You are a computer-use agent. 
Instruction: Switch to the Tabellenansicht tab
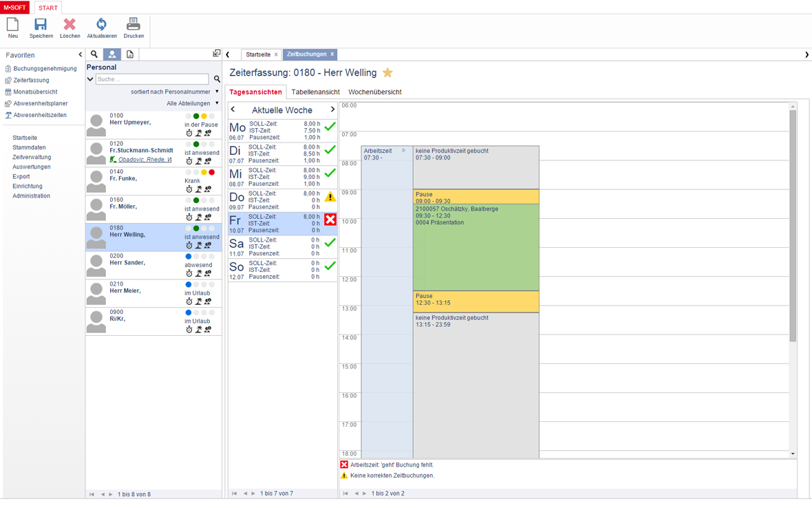tap(315, 92)
